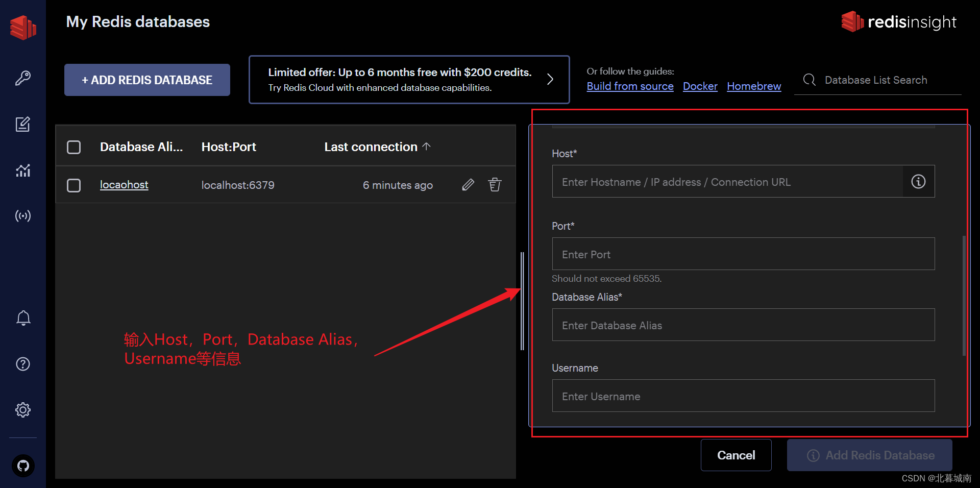Viewport: 980px width, 488px height.
Task: Click the Enter Username input field
Action: (743, 396)
